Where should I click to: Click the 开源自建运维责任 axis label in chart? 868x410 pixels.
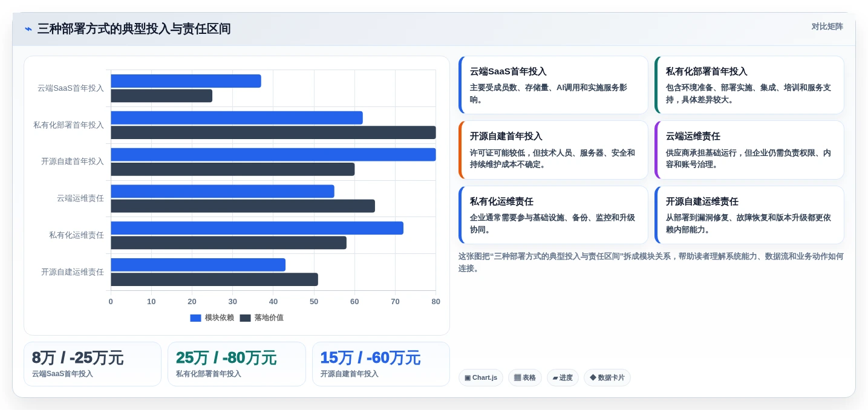click(x=73, y=272)
